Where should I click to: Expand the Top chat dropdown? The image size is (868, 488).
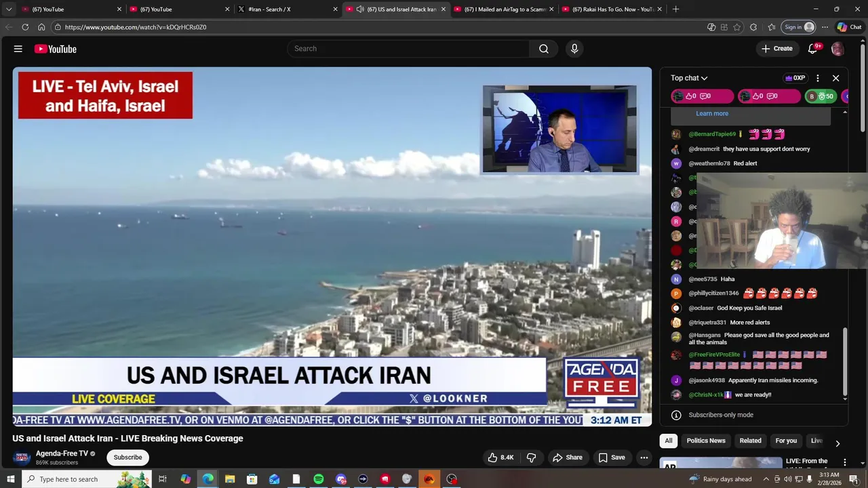[x=689, y=78]
